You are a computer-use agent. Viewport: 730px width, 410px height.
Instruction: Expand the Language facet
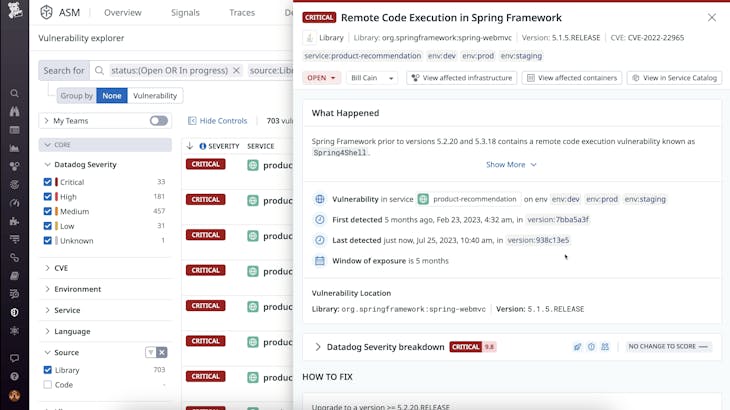tap(47, 331)
